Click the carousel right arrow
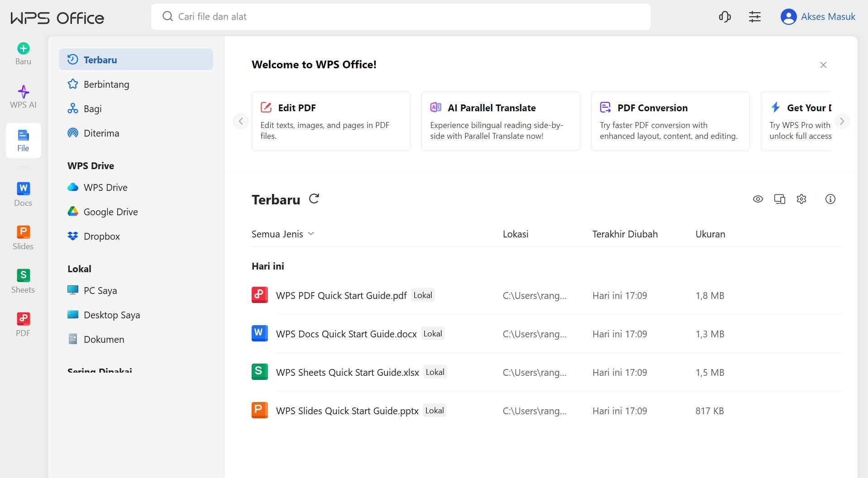This screenshot has height=478, width=868. point(842,121)
